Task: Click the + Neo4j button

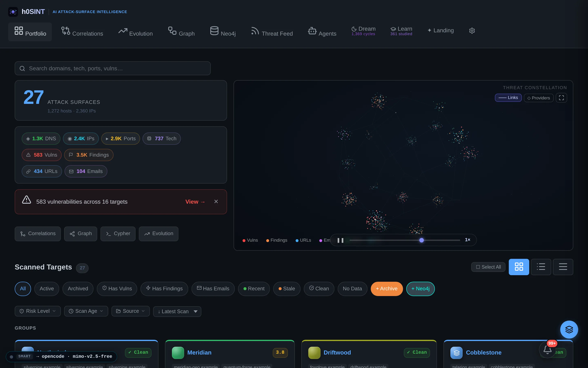Action: point(420,289)
